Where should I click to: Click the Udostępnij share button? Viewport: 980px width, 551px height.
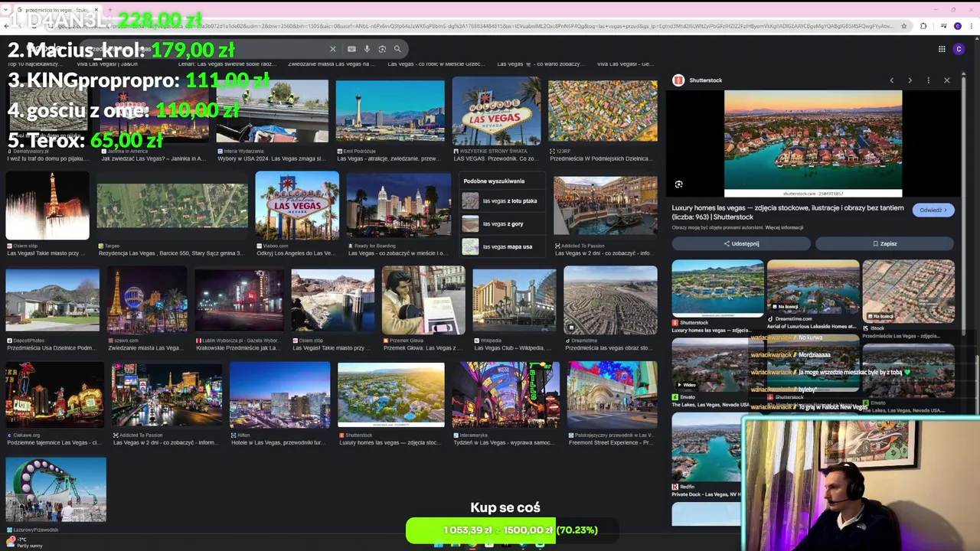coord(741,243)
